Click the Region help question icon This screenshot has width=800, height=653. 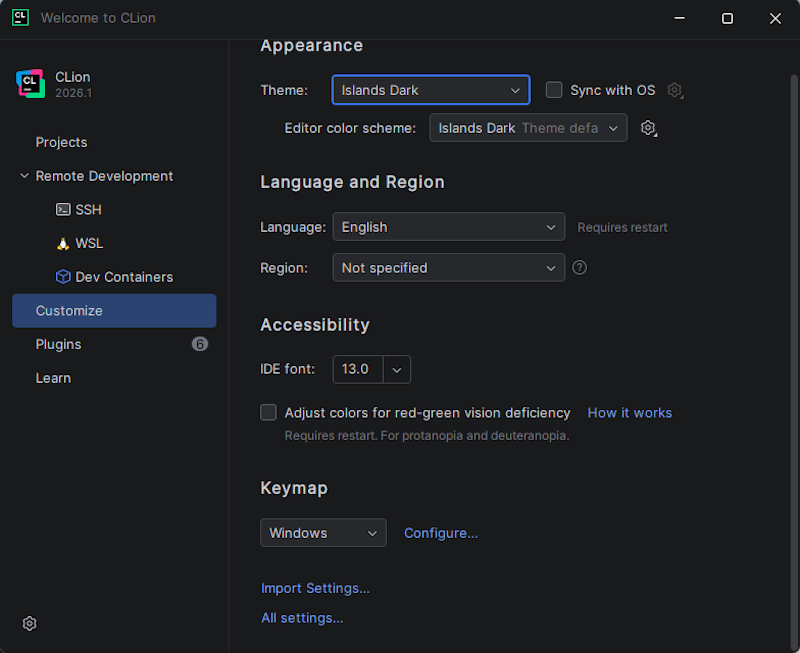coord(580,267)
